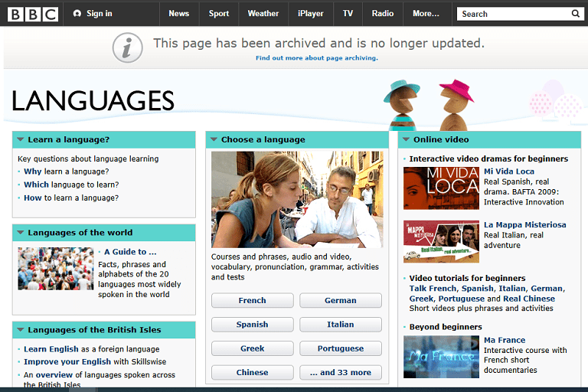Viewport: 588px width, 392px height.
Task: Open Find out more about page archiving
Action: tap(317, 58)
